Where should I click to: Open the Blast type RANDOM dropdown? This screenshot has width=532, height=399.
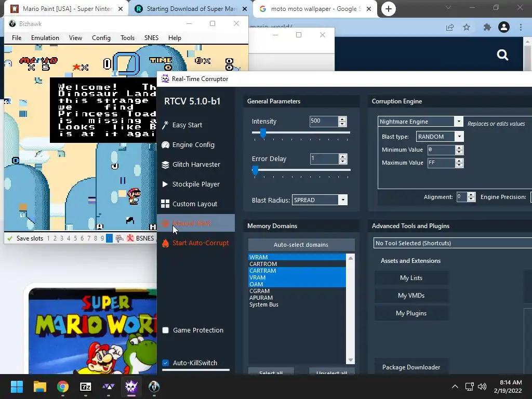click(x=459, y=137)
